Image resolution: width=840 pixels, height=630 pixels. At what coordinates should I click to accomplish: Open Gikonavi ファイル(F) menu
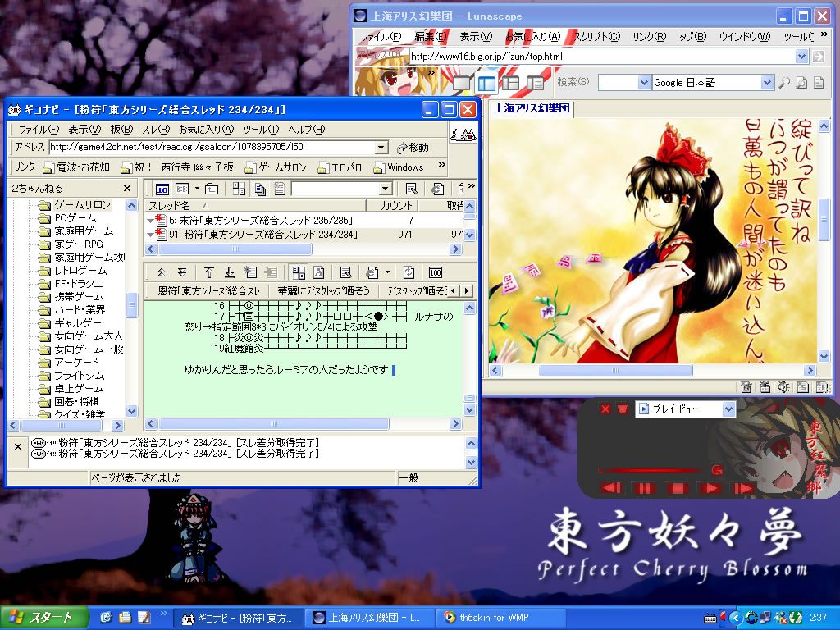pos(39,130)
